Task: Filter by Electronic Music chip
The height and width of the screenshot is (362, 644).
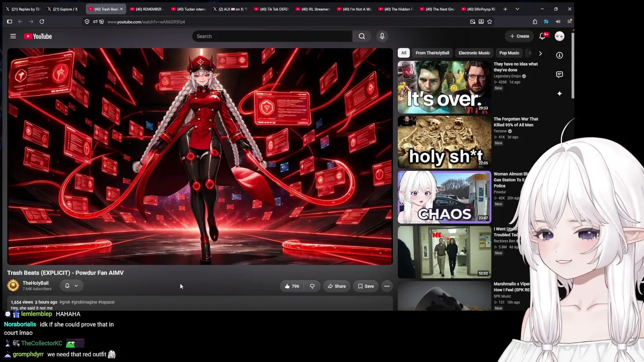Action: (474, 53)
